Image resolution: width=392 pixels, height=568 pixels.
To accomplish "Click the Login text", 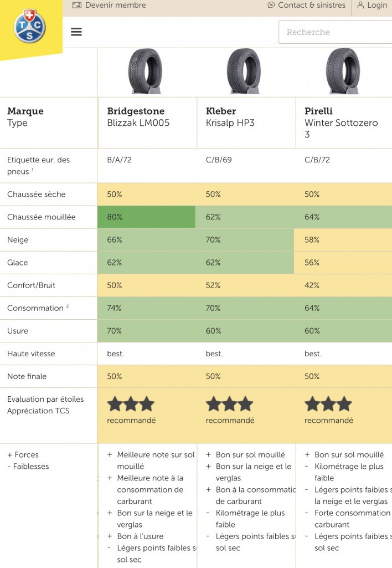I will point(377,5).
